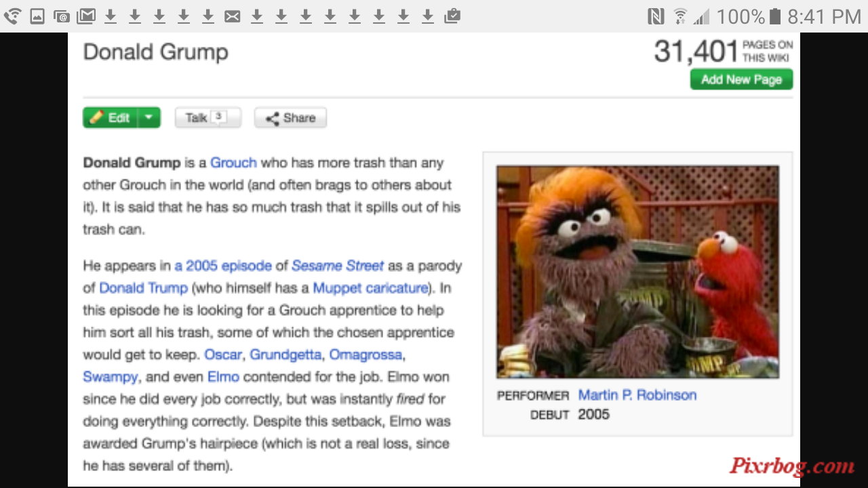Open the Talk page button

tap(208, 118)
